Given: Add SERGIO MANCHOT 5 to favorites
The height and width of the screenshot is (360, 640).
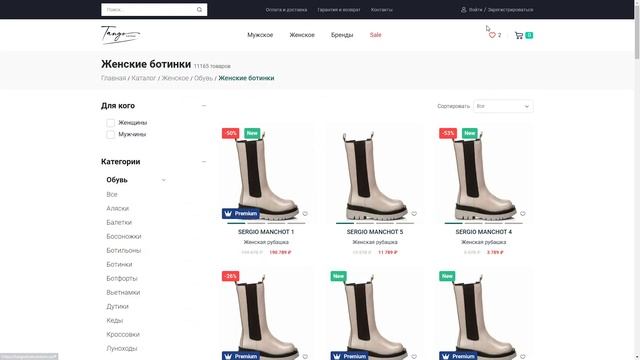Looking at the screenshot, I should point(414,213).
